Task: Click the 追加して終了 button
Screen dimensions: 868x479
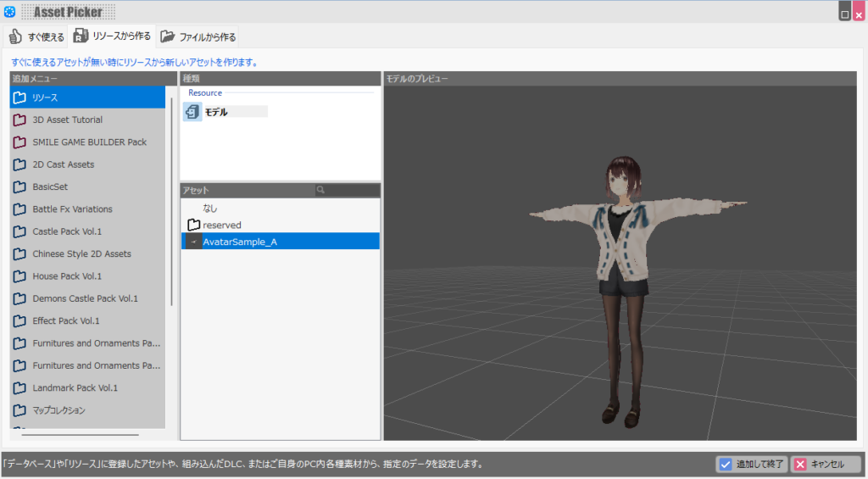Action: 751,464
